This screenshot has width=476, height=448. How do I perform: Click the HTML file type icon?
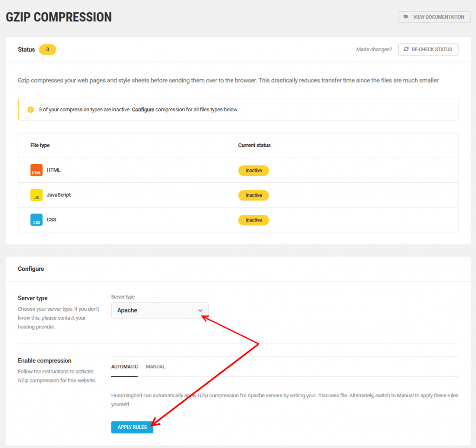coord(36,170)
